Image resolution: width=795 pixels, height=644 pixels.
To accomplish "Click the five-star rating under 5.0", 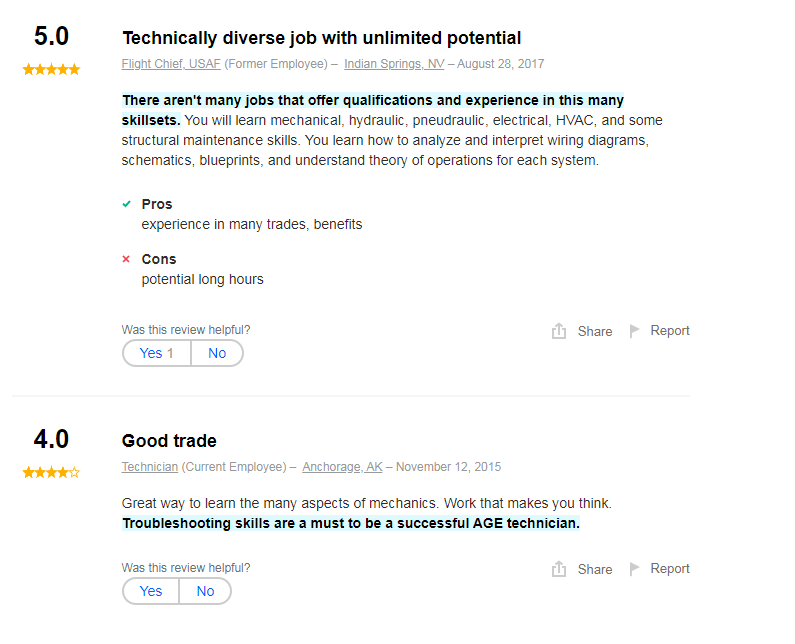I will click(51, 69).
